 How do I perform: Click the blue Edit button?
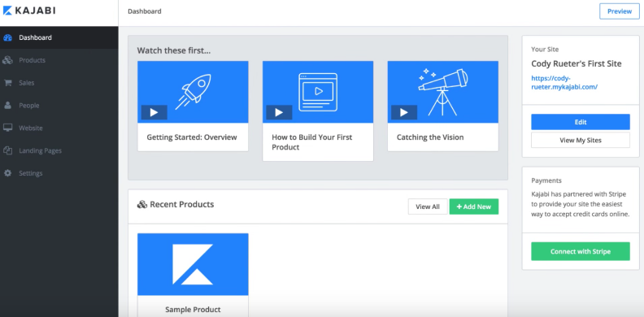point(581,122)
